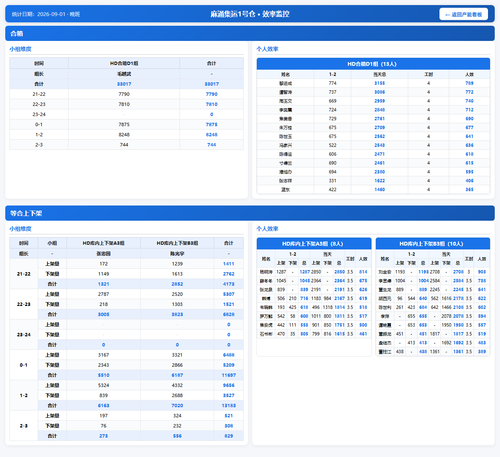
Task: Click the 返回产能看板 back button
Action: click(x=464, y=14)
